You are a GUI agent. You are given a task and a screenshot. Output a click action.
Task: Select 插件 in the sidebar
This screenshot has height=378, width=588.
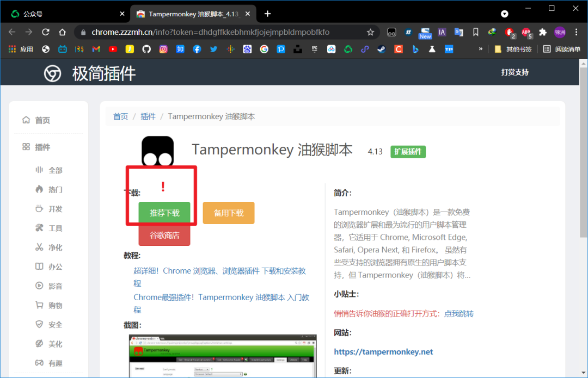coord(36,147)
